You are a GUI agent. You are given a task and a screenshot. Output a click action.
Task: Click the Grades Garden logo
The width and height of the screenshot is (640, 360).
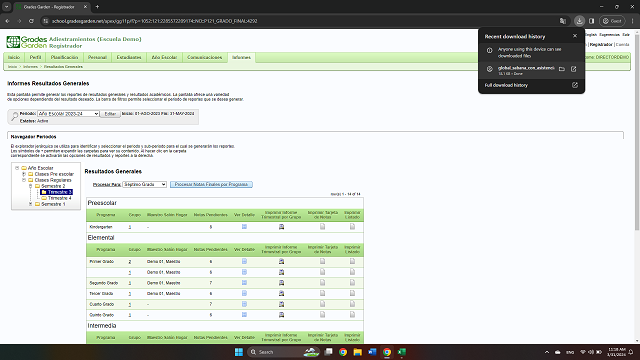(27, 42)
